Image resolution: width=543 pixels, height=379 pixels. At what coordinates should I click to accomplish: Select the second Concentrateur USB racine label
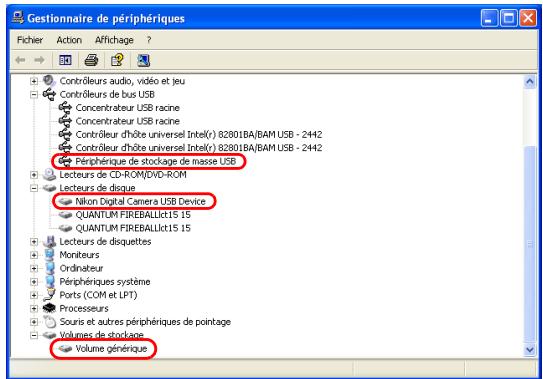(127, 121)
